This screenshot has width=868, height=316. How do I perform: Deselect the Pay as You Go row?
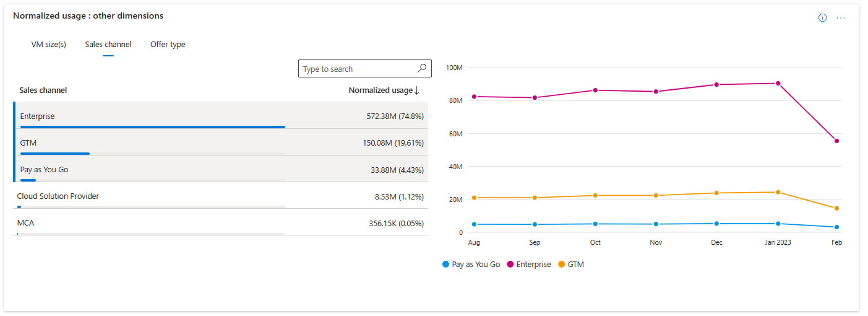[186, 169]
